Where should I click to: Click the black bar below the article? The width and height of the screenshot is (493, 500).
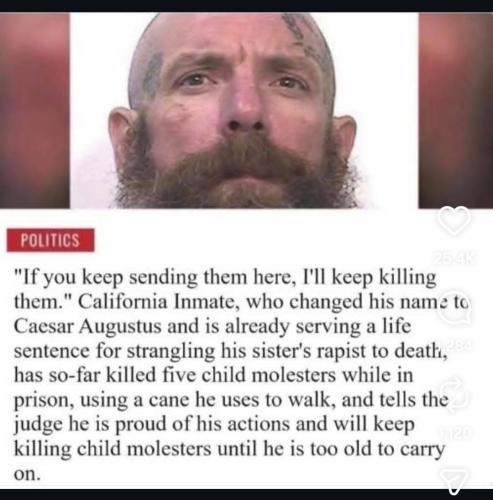coord(246,494)
